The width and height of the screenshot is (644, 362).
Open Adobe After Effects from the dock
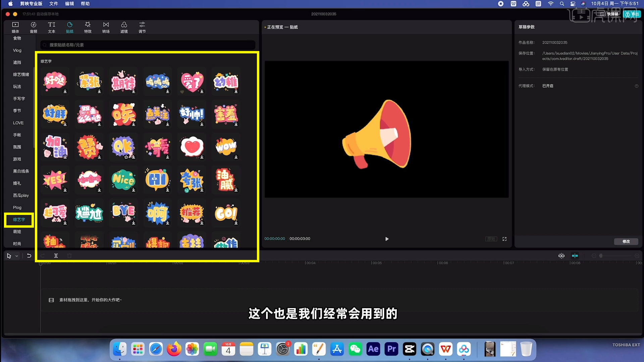(x=373, y=349)
